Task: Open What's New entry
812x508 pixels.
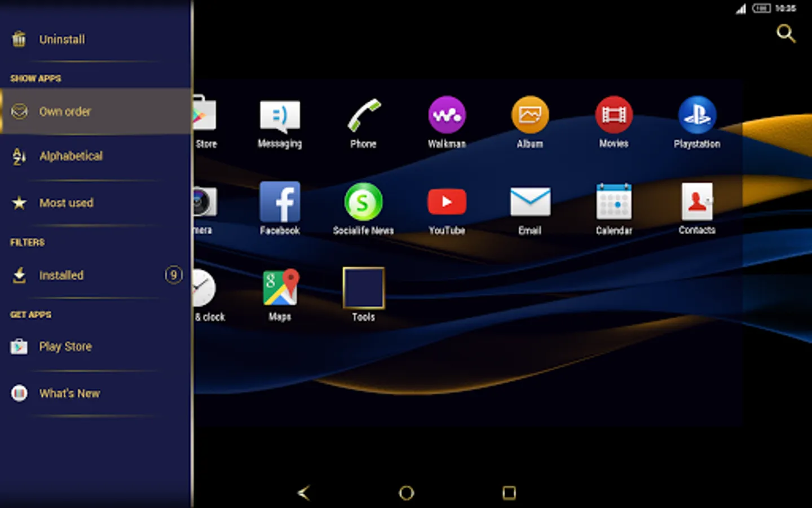Action: (x=95, y=393)
